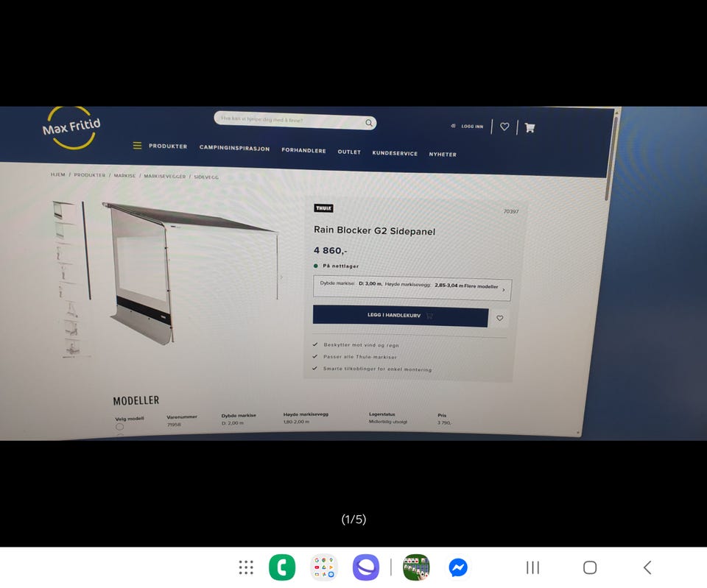Click the search magnifier icon
The height and width of the screenshot is (588, 707).
point(369,123)
